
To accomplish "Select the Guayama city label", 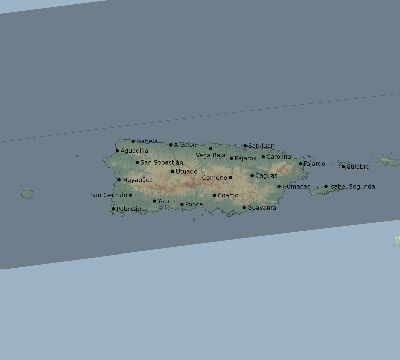I will (262, 208).
